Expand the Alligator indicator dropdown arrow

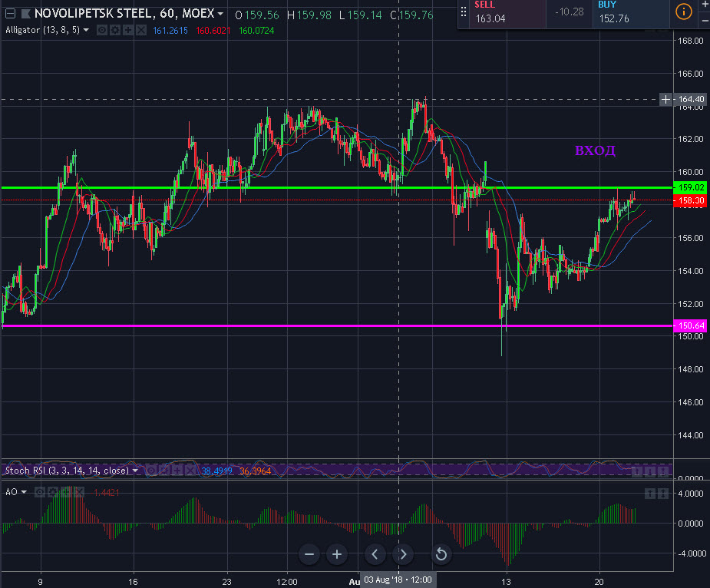pyautogui.click(x=85, y=31)
